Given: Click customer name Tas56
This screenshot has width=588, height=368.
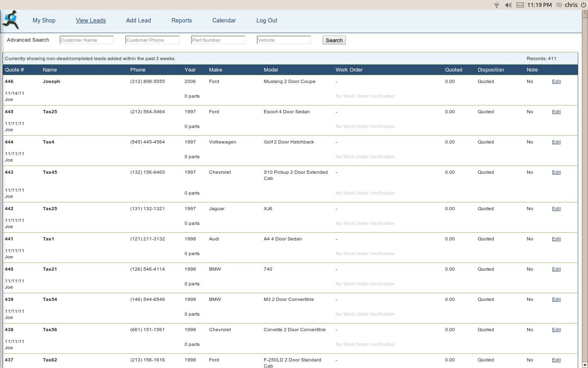Looking at the screenshot, I should point(50,330).
